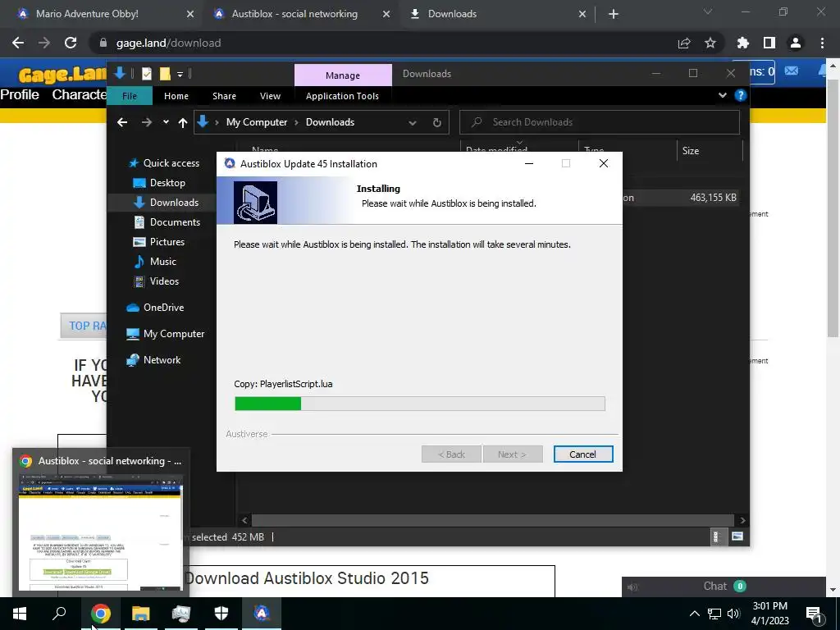Open Chrome extensions puzzle icon
840x630 pixels.
pyautogui.click(x=743, y=43)
